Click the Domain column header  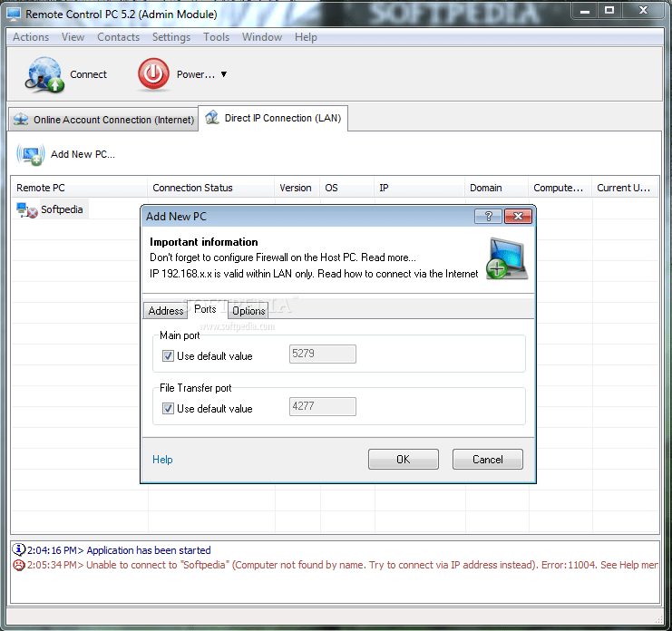point(497,188)
